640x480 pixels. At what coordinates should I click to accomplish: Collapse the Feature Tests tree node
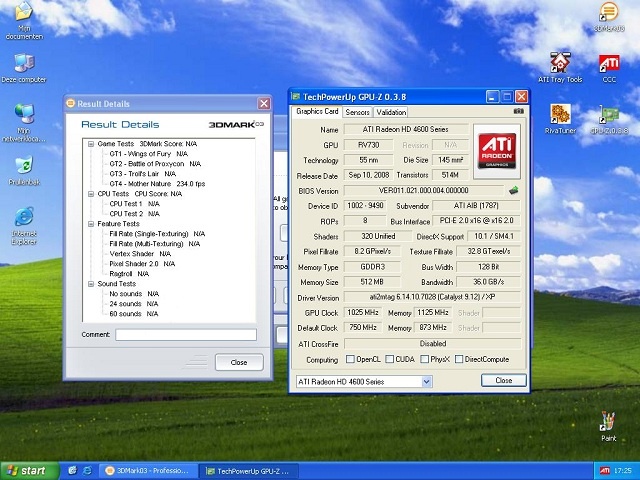[x=90, y=225]
